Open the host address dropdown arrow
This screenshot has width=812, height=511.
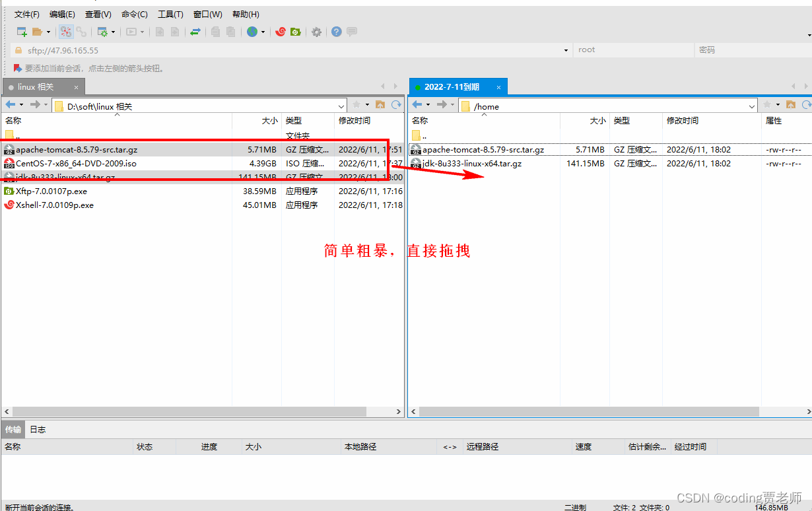(x=566, y=50)
